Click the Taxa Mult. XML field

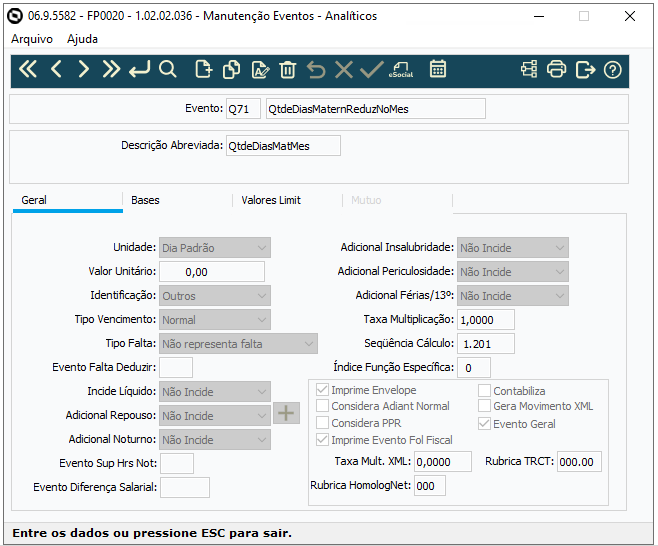click(x=443, y=462)
